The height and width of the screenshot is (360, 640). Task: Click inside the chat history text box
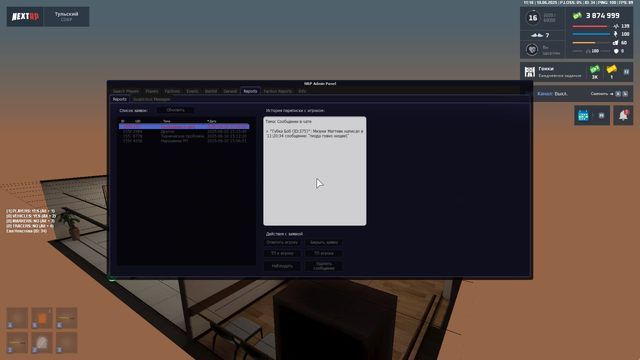coord(315,171)
